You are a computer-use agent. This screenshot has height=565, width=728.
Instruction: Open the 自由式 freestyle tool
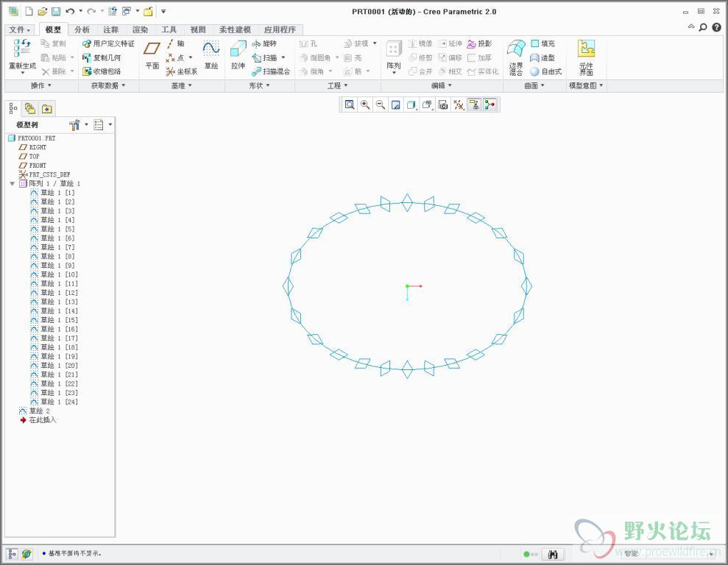coord(546,71)
